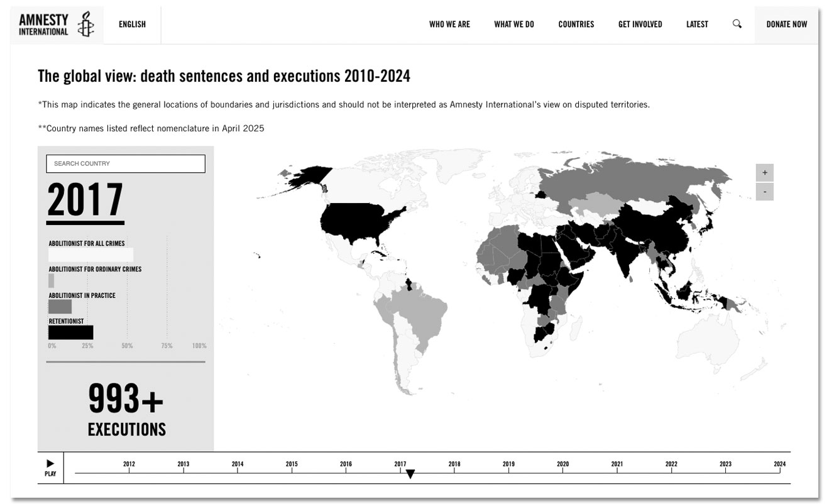Click the 2024 timeline marker
This screenshot has height=504, width=829.
[779, 466]
